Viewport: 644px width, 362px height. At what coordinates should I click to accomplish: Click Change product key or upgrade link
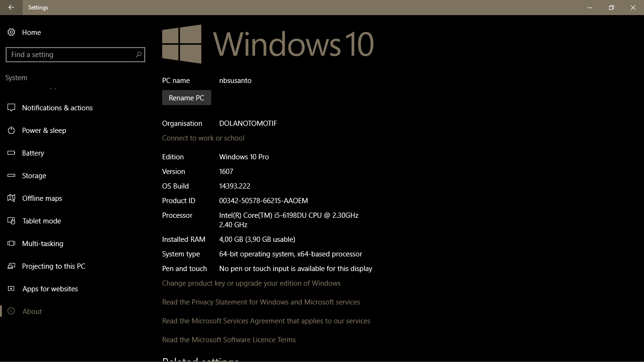[251, 283]
